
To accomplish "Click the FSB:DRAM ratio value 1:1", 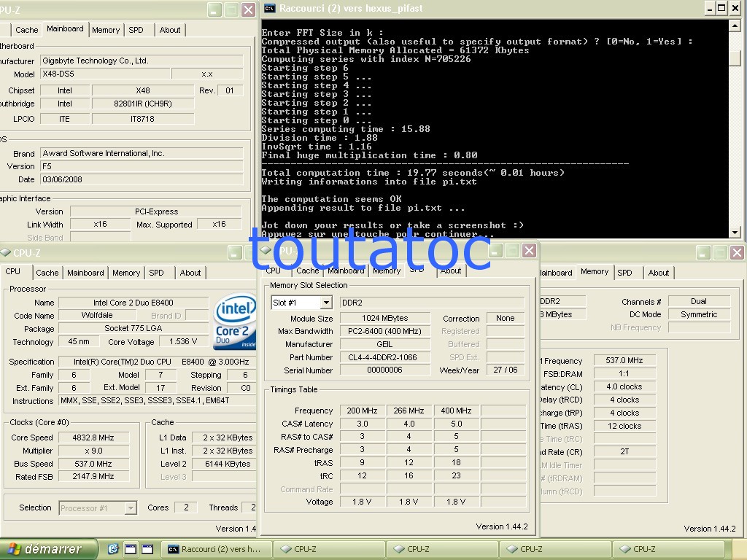I will pyautogui.click(x=624, y=374).
